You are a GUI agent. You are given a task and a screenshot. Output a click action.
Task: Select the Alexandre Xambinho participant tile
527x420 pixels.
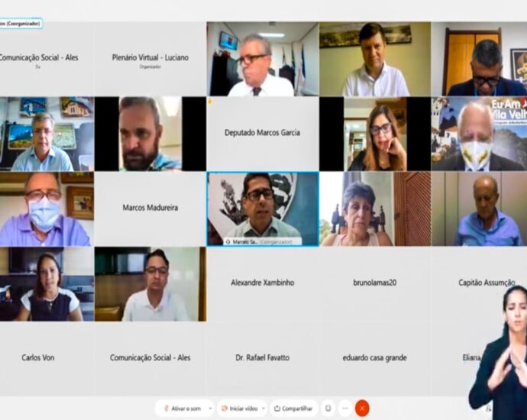pyautogui.click(x=263, y=284)
